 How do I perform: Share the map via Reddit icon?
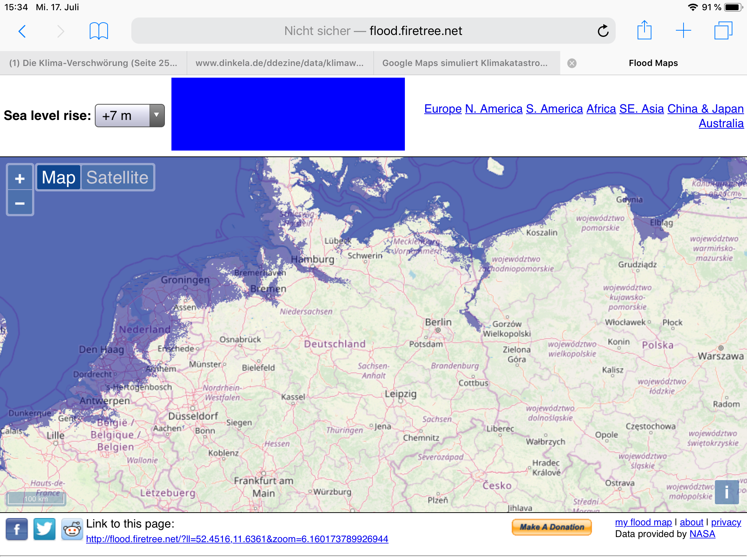pyautogui.click(x=72, y=529)
